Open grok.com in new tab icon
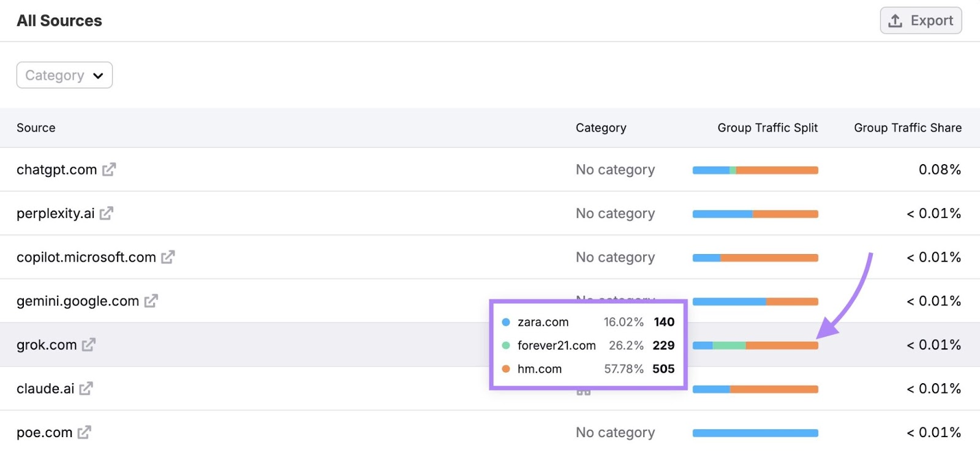Screen dimensions: 980x453 pos(89,345)
